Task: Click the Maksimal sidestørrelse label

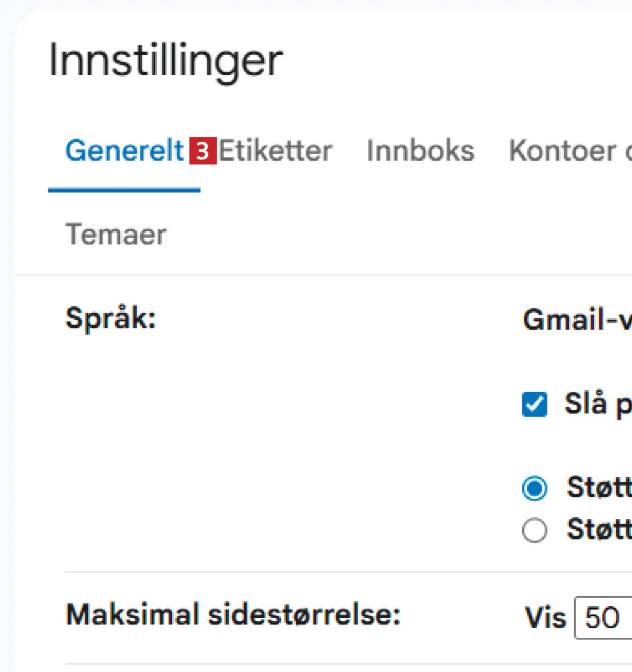Action: point(233,615)
